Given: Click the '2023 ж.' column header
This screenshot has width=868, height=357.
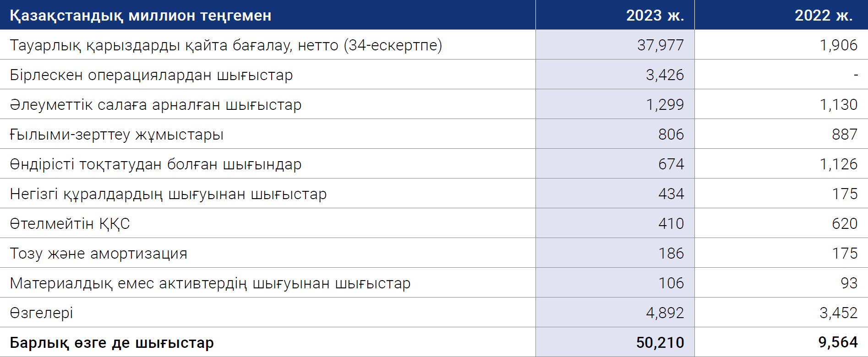Looking at the screenshot, I should click(x=655, y=16).
